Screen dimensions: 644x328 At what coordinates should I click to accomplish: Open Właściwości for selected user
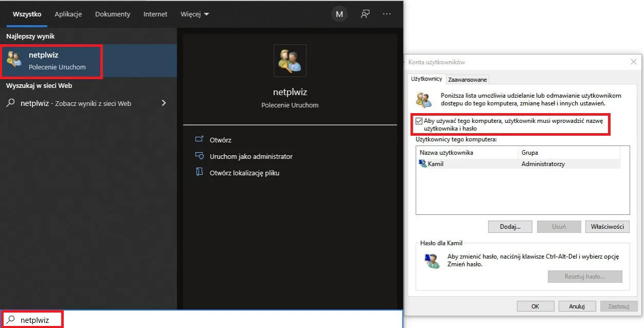point(607,227)
